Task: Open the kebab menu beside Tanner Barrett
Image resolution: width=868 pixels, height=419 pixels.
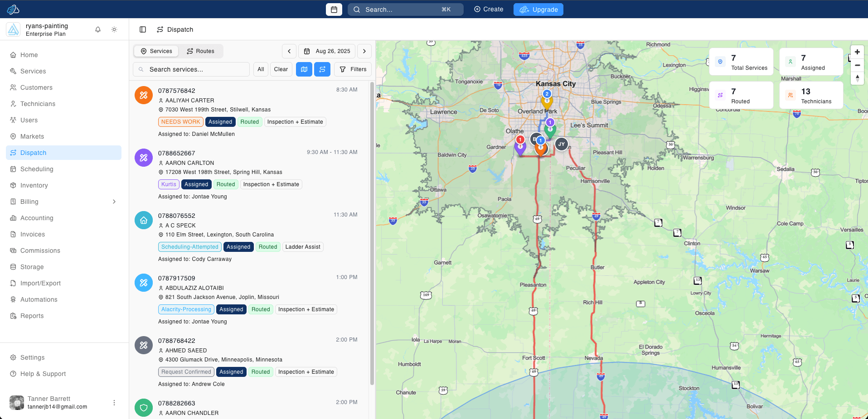Action: tap(114, 403)
